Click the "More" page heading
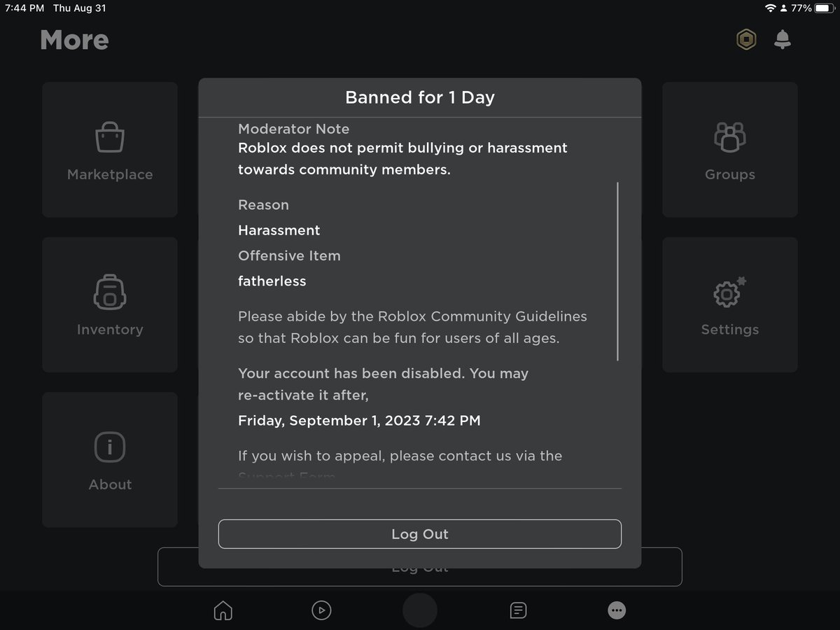The image size is (840, 630). [74, 40]
